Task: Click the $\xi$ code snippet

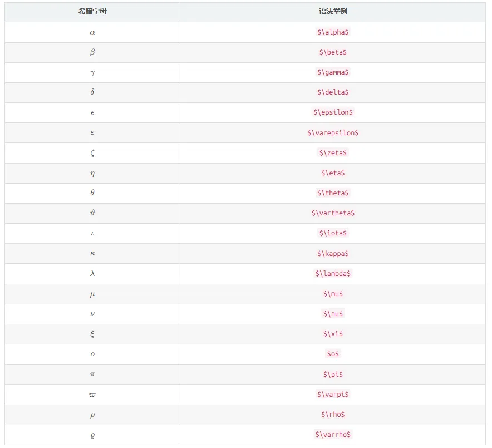Action: (333, 334)
